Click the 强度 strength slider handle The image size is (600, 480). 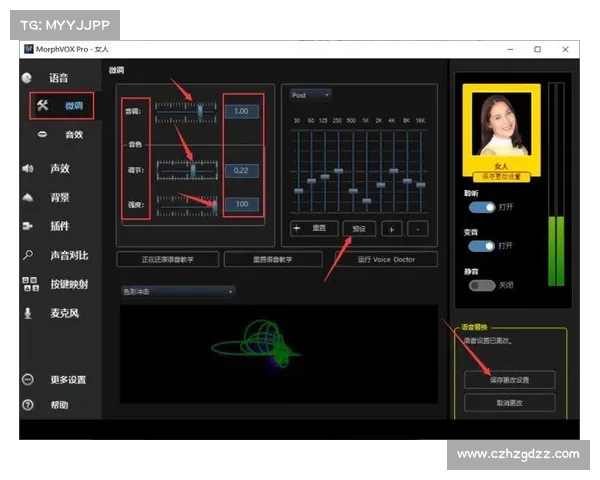215,205
